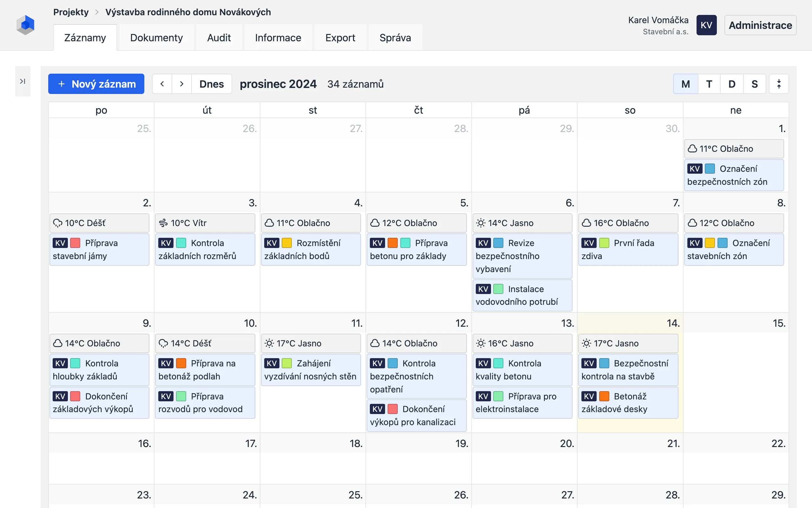Click KV badge on Zahájení vyzdívání nosných stěn
Viewport: 812px width, 508px height.
(272, 363)
